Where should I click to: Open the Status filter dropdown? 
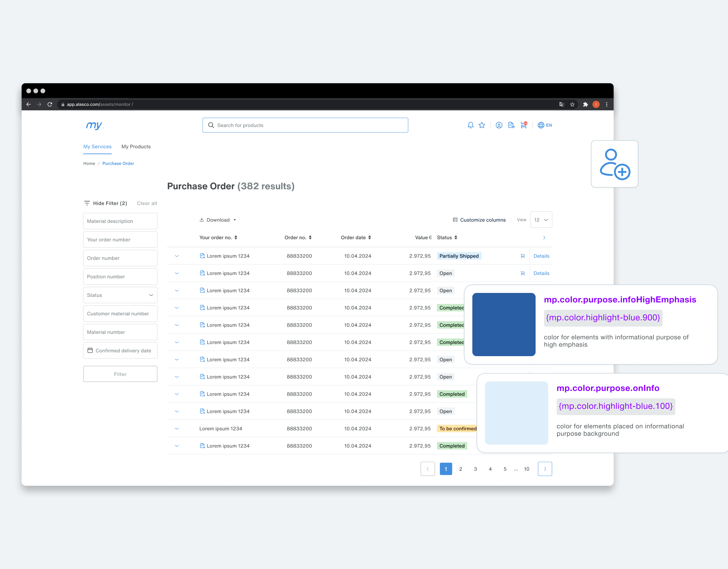(x=120, y=295)
